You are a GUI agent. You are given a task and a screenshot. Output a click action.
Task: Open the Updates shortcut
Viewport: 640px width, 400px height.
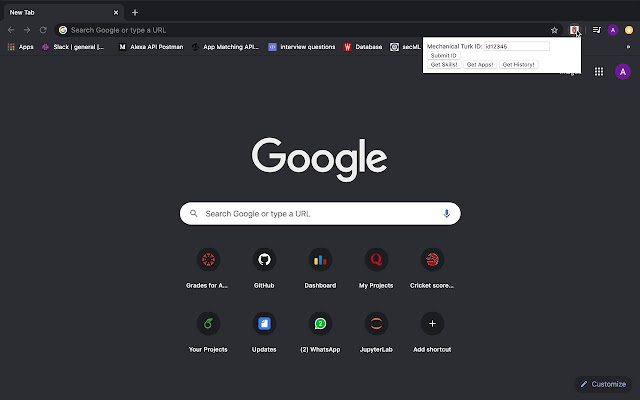click(x=264, y=332)
